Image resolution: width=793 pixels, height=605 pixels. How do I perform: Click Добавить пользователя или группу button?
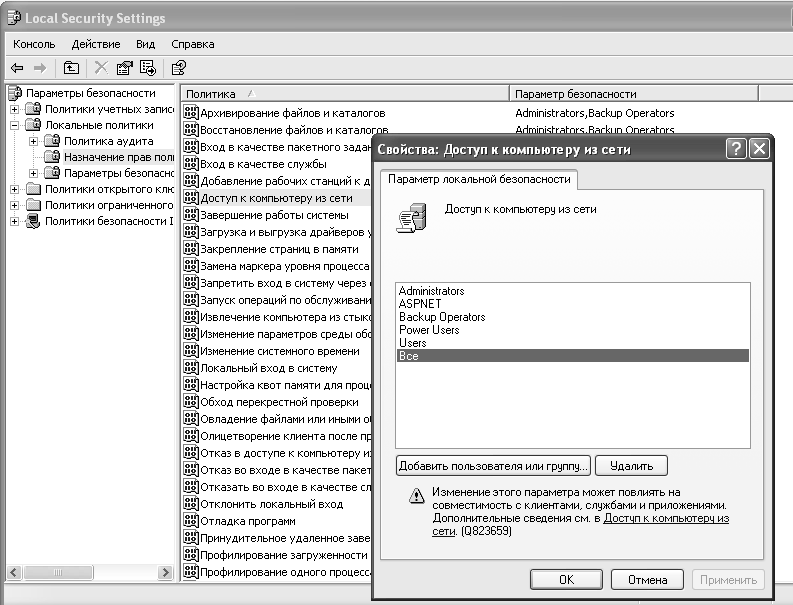pyautogui.click(x=493, y=466)
